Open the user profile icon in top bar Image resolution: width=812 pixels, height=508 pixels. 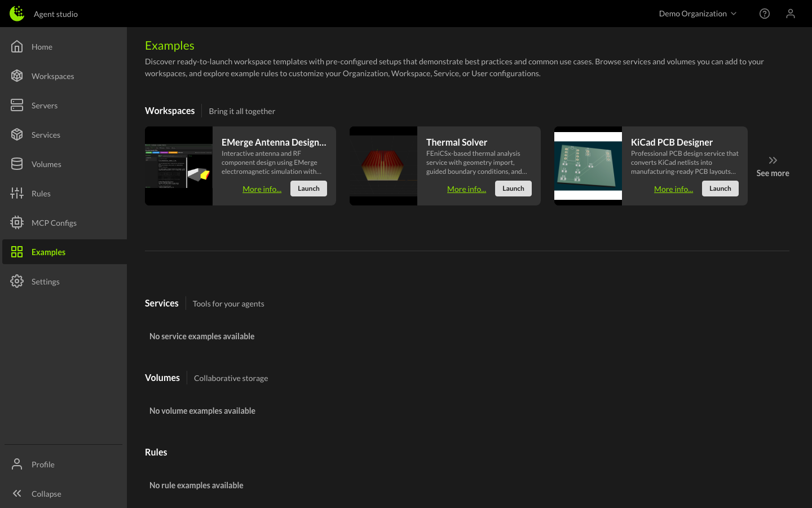coord(791,13)
